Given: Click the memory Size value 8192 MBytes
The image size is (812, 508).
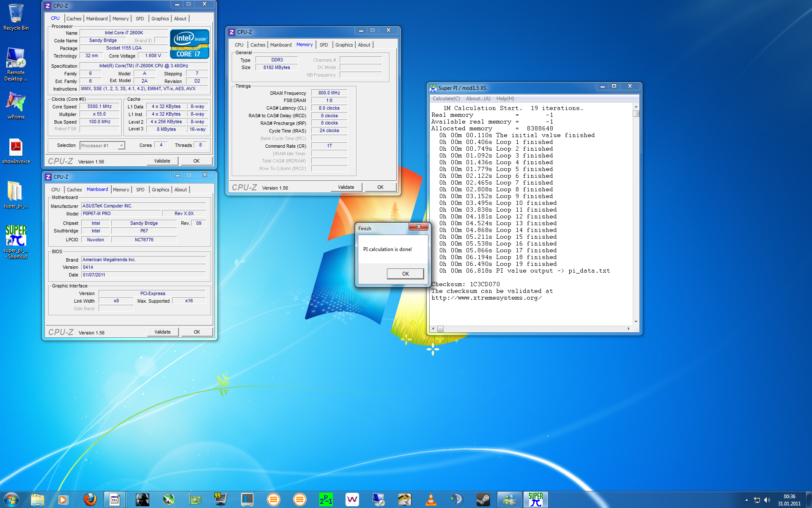Looking at the screenshot, I should 277,68.
